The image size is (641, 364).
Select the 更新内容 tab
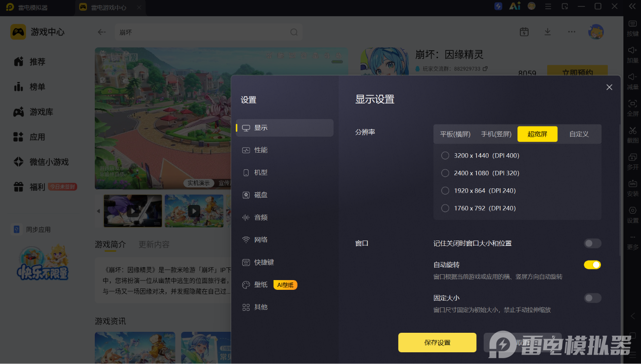(154, 244)
